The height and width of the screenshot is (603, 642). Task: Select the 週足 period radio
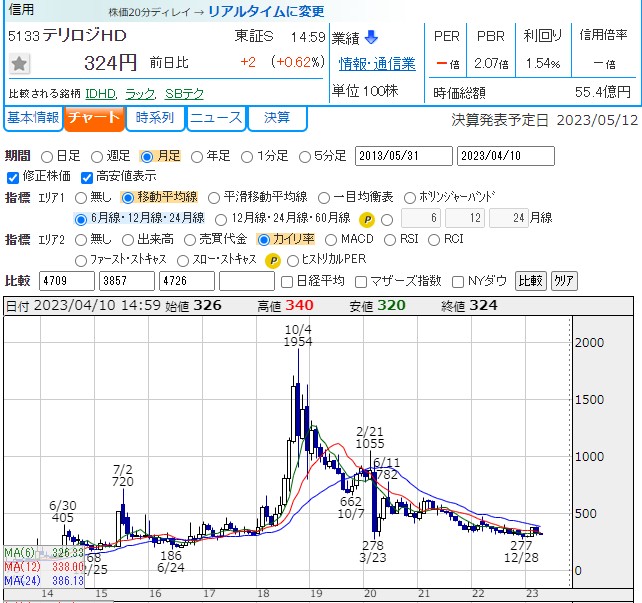point(97,157)
